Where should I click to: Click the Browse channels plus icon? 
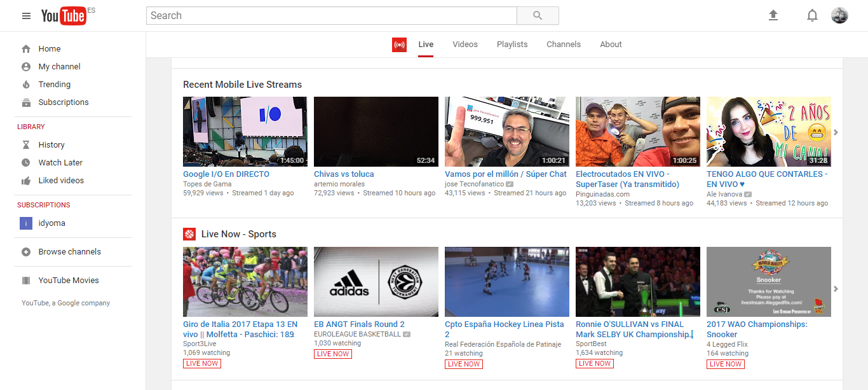point(26,252)
